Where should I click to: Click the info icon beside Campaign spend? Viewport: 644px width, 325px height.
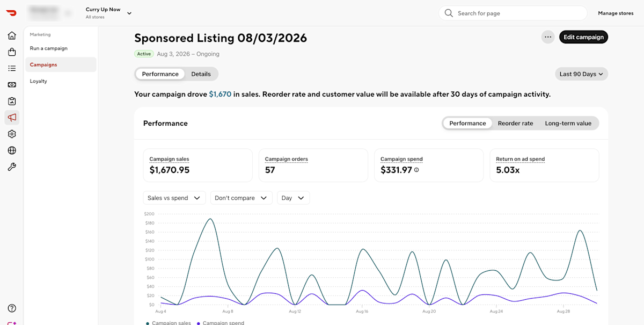pyautogui.click(x=416, y=170)
